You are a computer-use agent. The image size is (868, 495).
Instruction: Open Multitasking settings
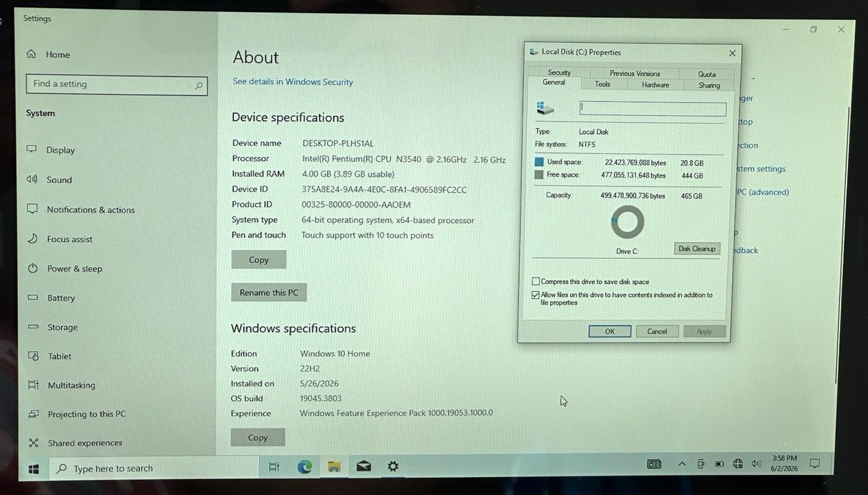(x=62, y=385)
